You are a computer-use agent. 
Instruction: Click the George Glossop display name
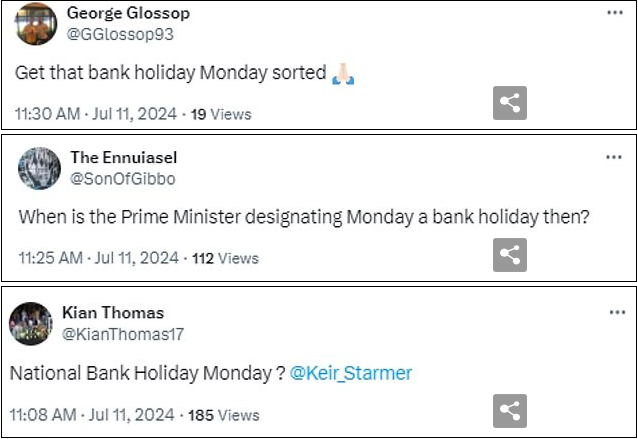click(x=128, y=13)
